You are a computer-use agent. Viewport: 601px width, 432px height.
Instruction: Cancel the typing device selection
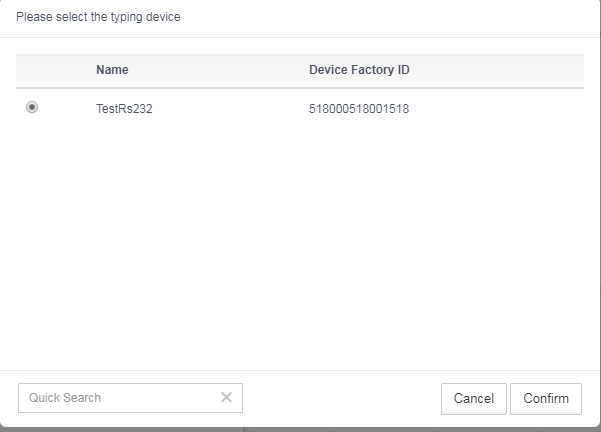(474, 399)
